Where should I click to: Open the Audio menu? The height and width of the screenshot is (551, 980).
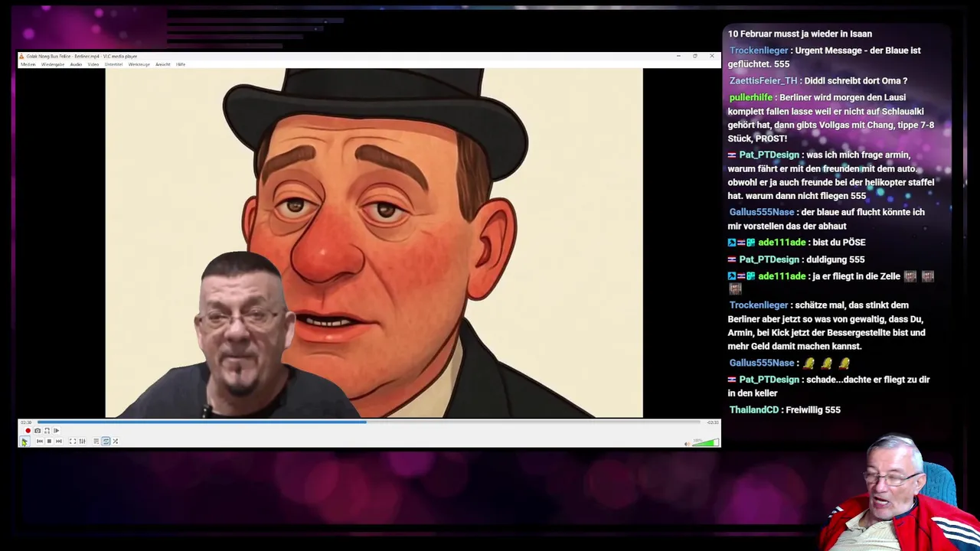pyautogui.click(x=77, y=64)
